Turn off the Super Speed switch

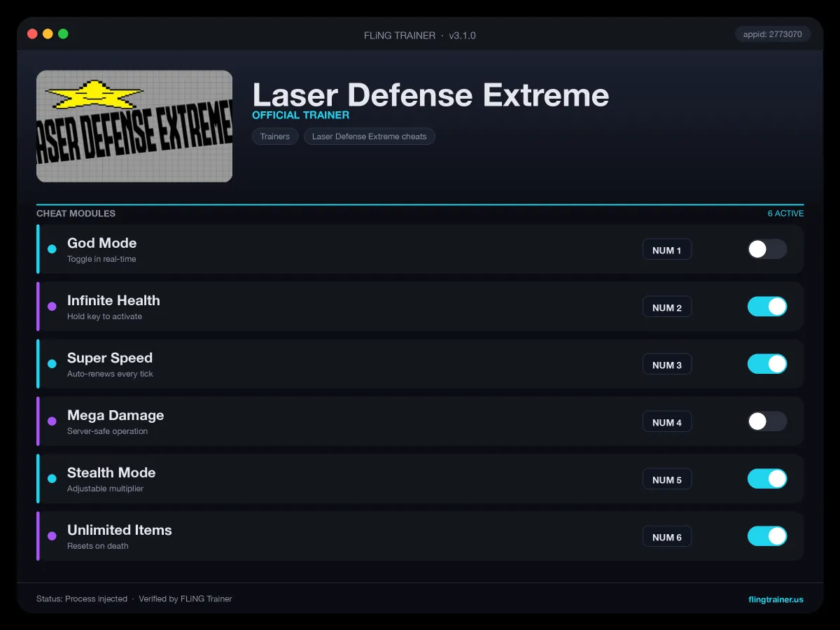[767, 364]
